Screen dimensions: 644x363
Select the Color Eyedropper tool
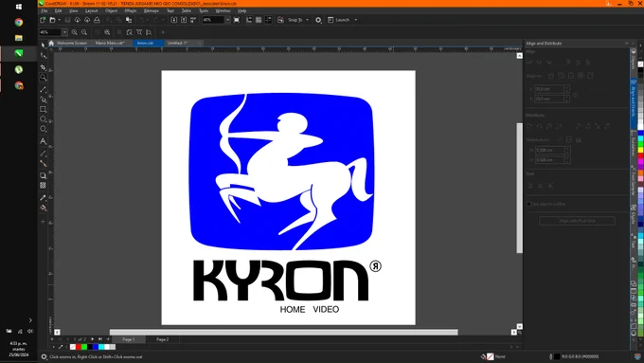pyautogui.click(x=44, y=198)
